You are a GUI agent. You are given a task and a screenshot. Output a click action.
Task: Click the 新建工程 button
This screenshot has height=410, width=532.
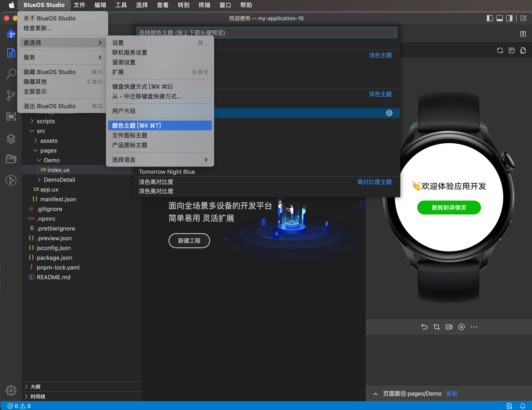pyautogui.click(x=189, y=240)
